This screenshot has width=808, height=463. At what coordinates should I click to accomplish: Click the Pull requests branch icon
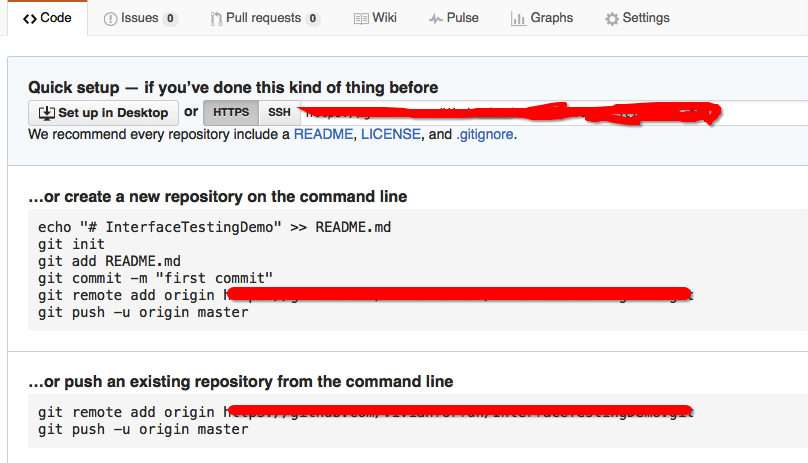click(x=216, y=19)
